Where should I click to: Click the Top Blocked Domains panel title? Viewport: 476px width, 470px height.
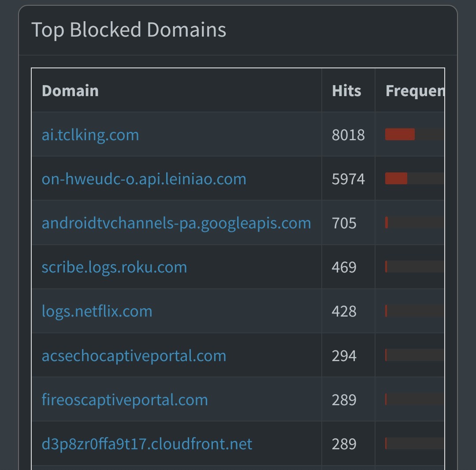129,30
